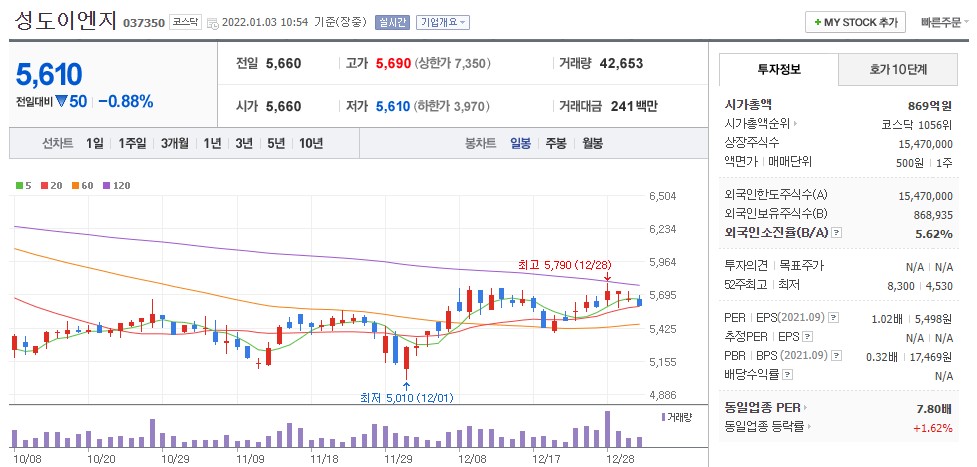Click the 7.80배 industry PER value

[933, 409]
